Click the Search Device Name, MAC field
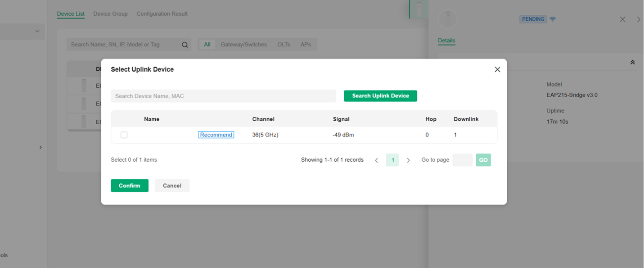644x268 pixels. pos(223,96)
